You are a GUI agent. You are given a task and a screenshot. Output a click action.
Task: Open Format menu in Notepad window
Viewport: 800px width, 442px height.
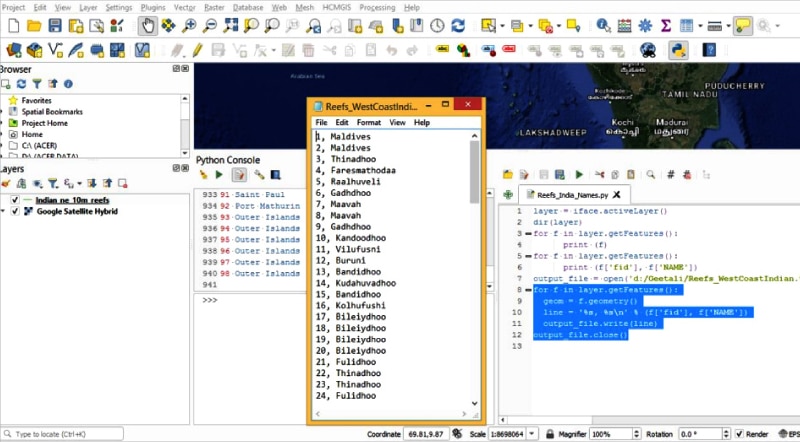point(368,122)
